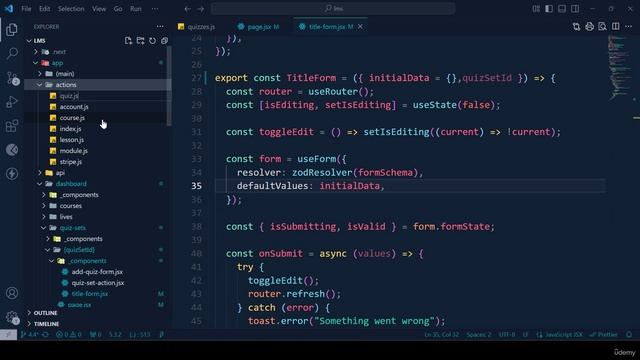Open the View menu
Screen dimensions: 640x360
[99, 9]
